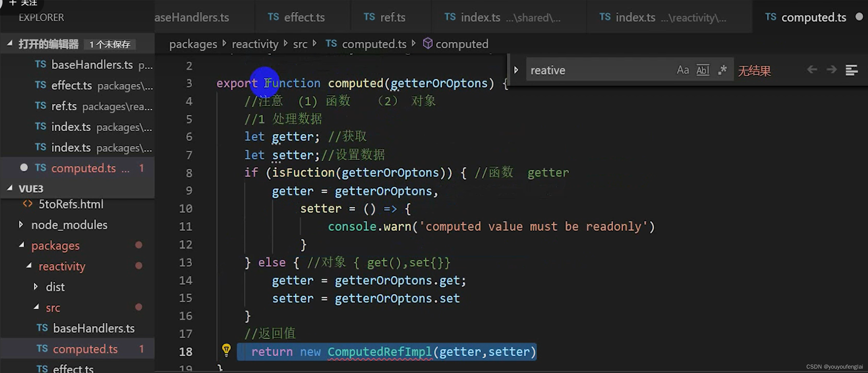Toggle Use Regular Expression option
The image size is (868, 373).
pos(722,70)
